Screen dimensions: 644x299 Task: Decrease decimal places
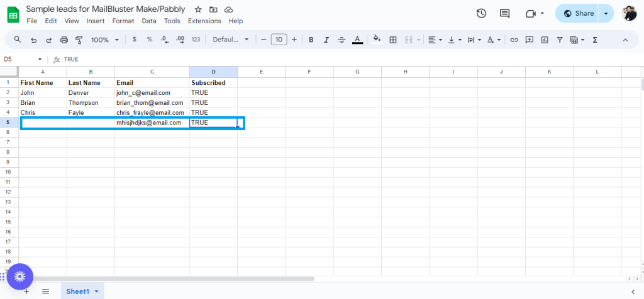pyautogui.click(x=165, y=40)
